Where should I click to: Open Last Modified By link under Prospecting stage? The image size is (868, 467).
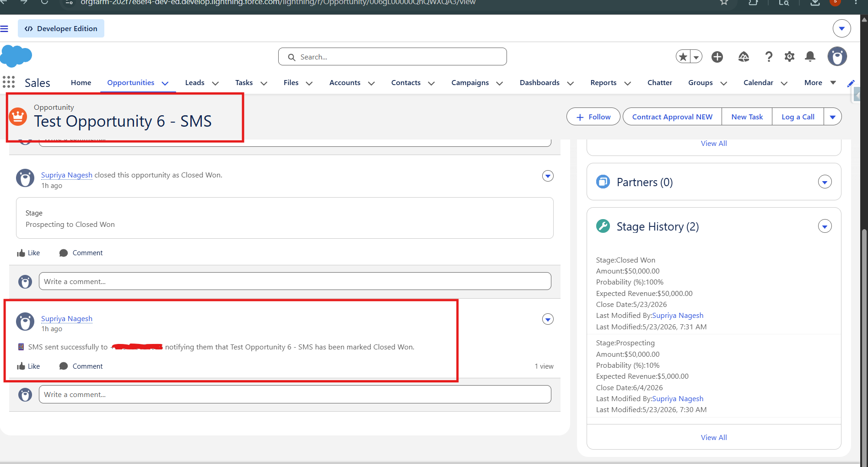678,399
